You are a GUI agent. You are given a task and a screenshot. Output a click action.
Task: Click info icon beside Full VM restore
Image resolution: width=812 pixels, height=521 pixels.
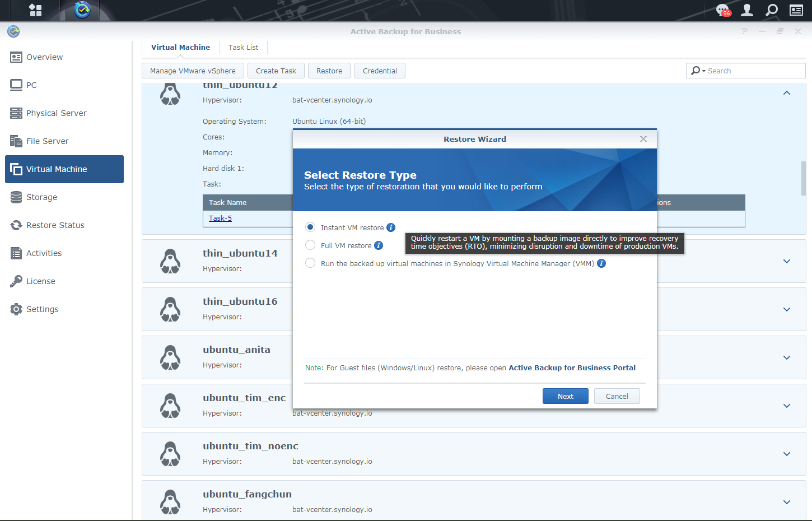click(x=379, y=245)
